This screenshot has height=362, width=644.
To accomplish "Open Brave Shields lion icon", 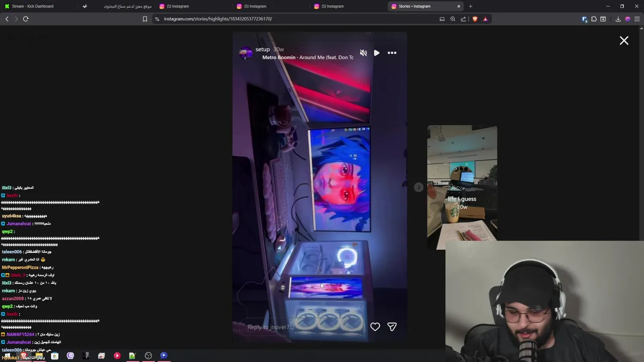I will [x=474, y=19].
